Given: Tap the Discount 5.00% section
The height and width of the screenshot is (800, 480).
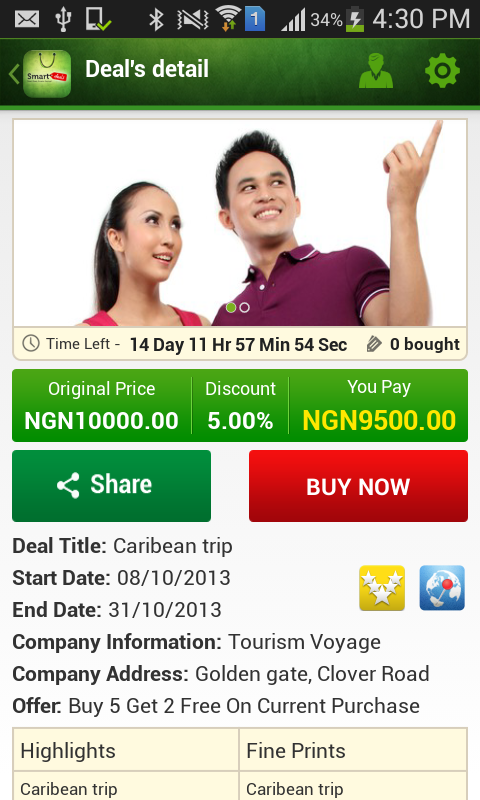Looking at the screenshot, I should (x=240, y=406).
